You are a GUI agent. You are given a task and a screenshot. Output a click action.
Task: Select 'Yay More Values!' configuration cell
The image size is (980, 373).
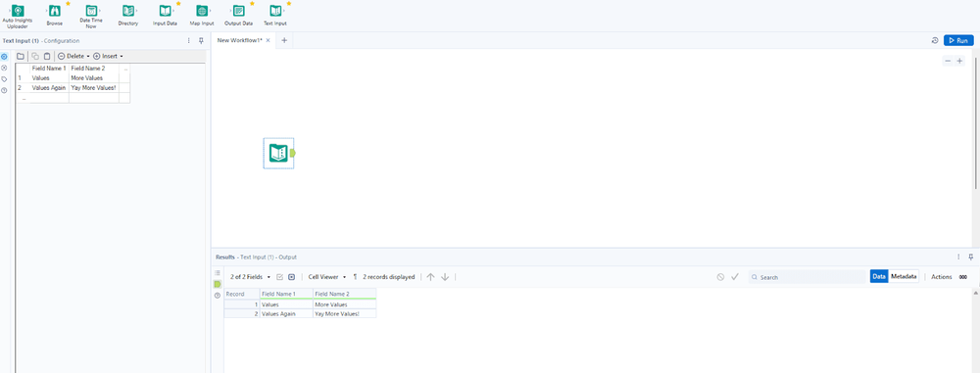[x=94, y=88]
